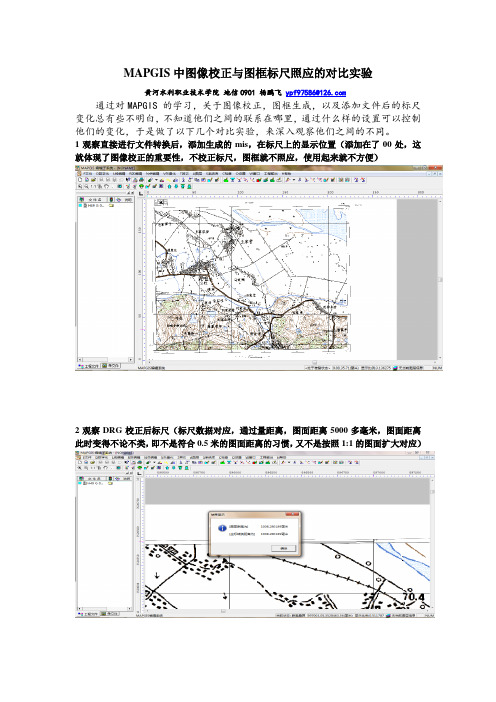This screenshot has height=702, width=496.
Task: Click the Open folder icon in lower MAPGIS screenshot toolbar
Action: [93, 462]
